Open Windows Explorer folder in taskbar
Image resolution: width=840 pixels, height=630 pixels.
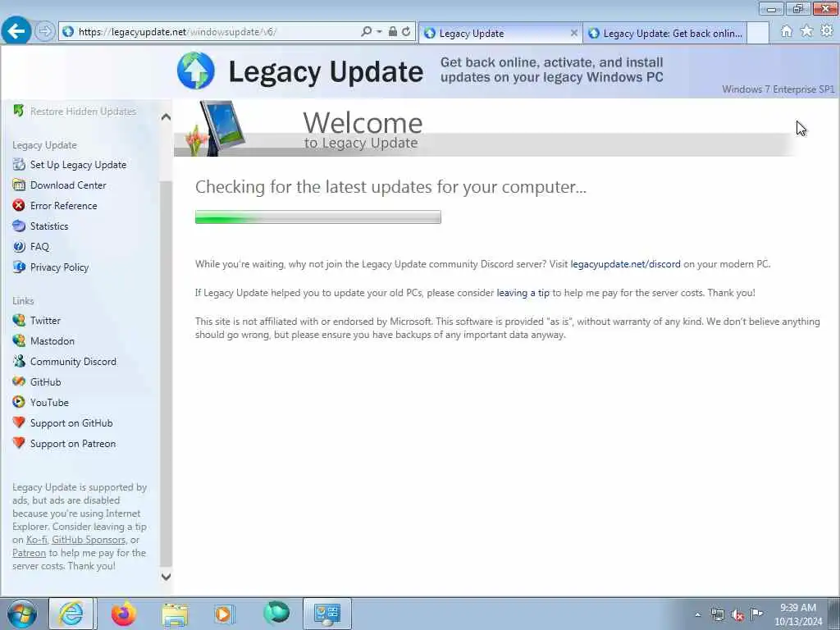click(175, 614)
